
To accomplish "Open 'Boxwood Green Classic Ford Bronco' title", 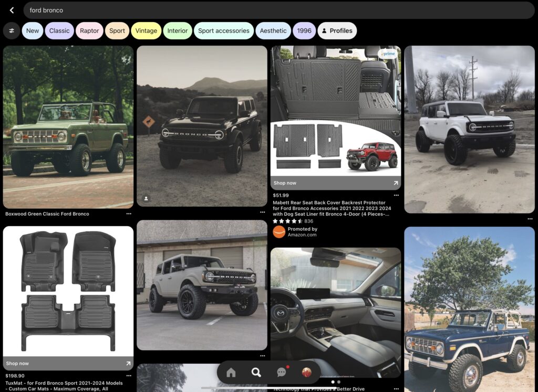I will [47, 214].
